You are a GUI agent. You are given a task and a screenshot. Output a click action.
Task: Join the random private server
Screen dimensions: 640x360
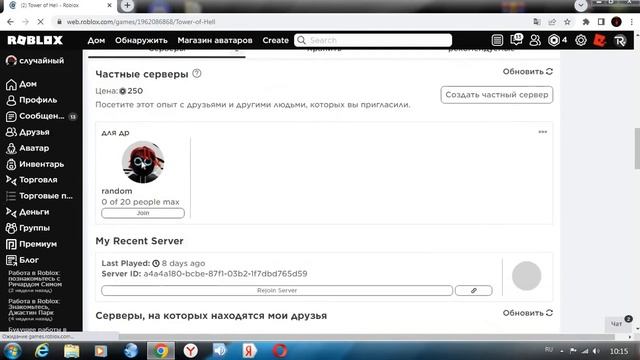(x=143, y=213)
